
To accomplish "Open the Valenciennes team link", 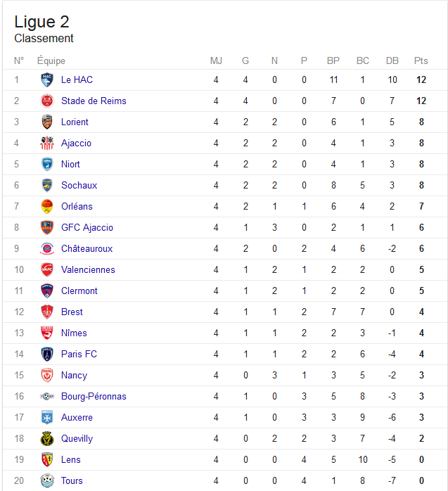I will 88,269.
